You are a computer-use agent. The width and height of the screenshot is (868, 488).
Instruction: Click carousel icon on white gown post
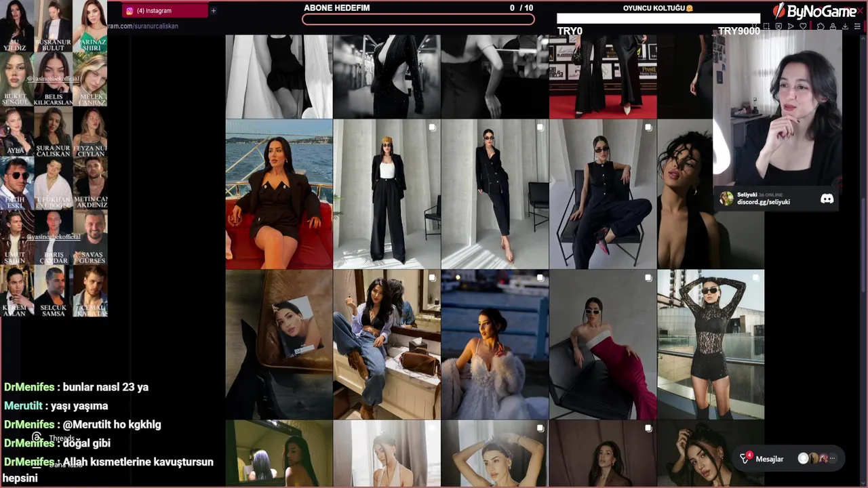540,278
